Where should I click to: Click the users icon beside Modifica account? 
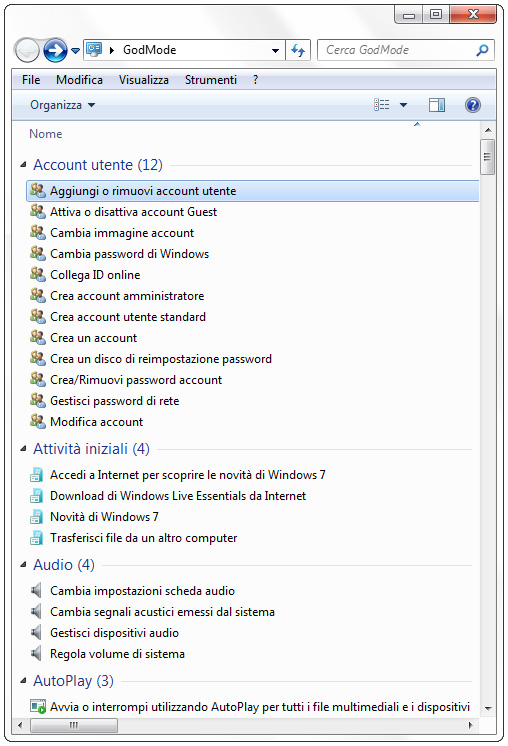tap(37, 421)
